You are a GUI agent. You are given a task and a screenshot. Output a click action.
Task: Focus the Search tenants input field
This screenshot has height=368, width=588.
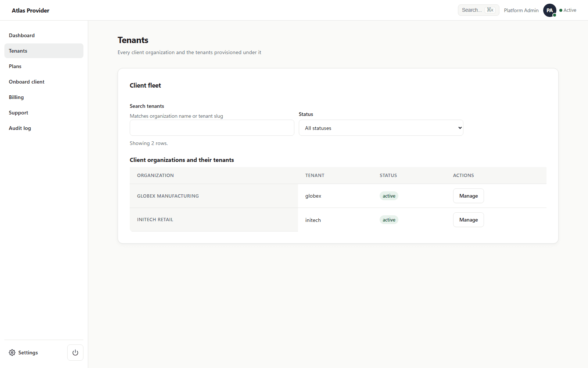tap(212, 128)
